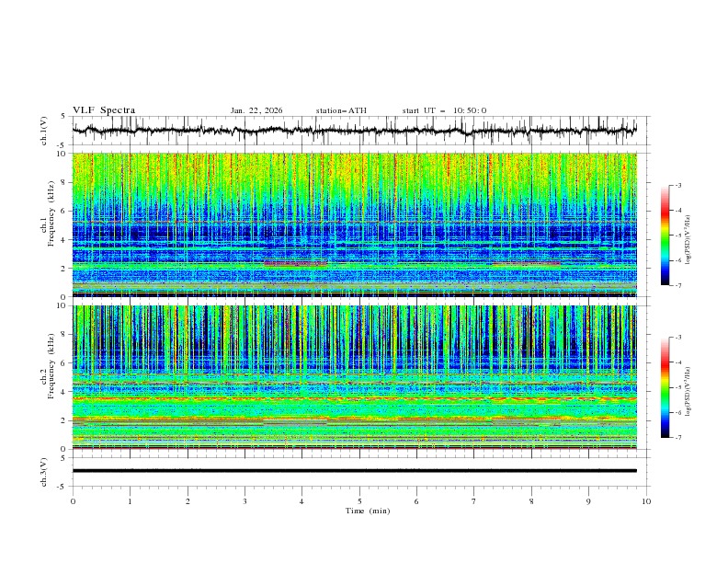Click the Time (min) axis label
The width and height of the screenshot is (728, 563).
click(x=366, y=510)
